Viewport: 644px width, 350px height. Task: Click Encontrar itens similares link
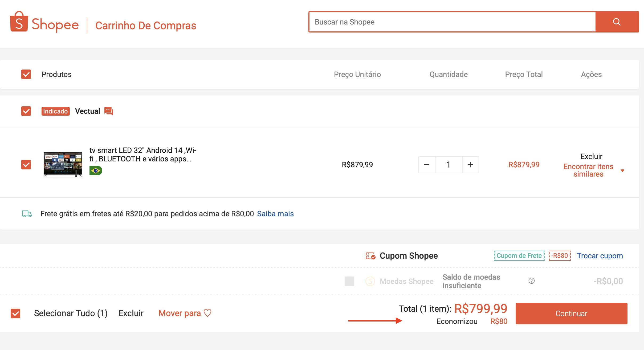588,170
